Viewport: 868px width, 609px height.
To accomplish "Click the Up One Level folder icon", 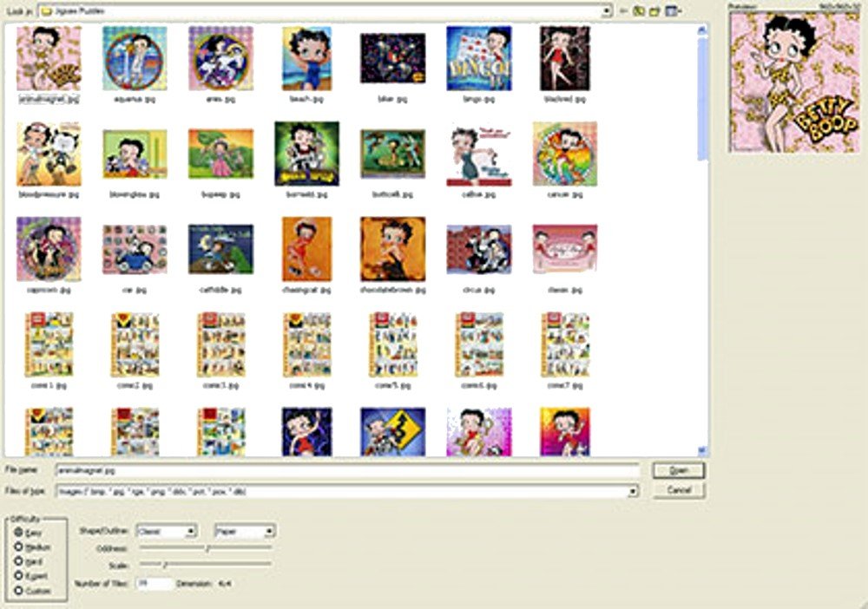I will pyautogui.click(x=638, y=11).
